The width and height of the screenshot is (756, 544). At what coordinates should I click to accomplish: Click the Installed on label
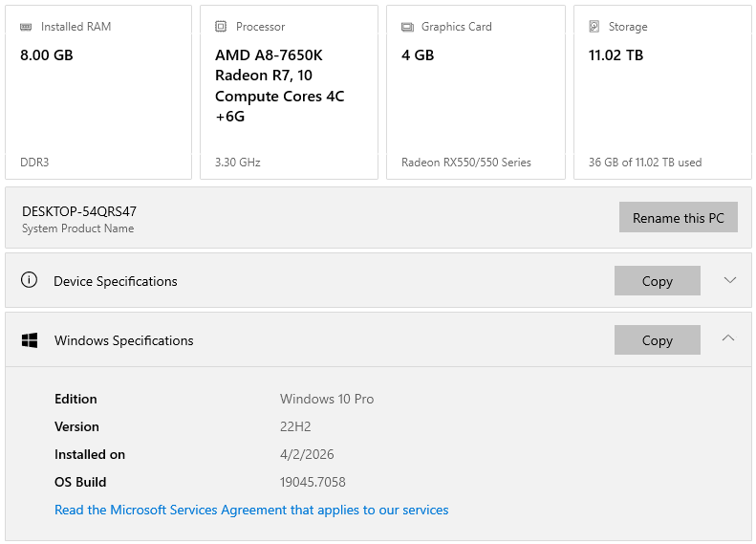tap(90, 454)
